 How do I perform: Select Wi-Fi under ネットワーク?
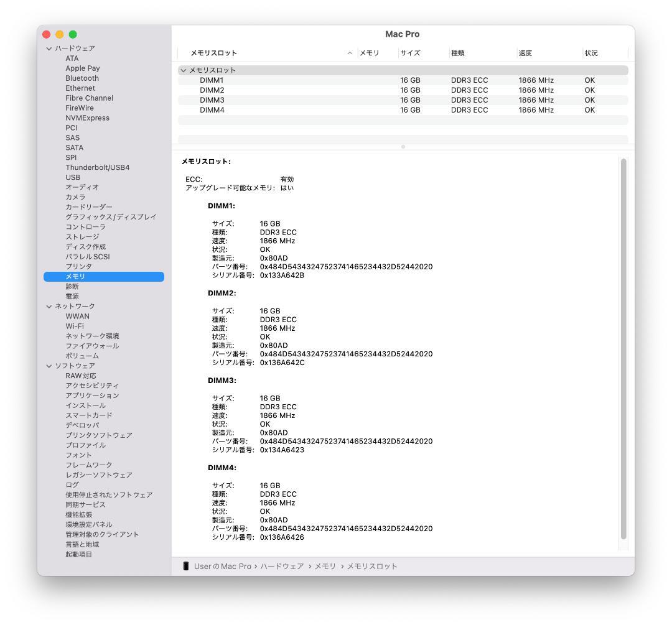click(x=77, y=326)
